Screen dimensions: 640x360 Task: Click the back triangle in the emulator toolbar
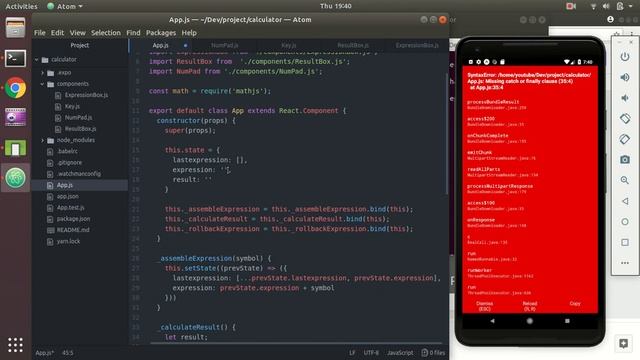coord(624,201)
